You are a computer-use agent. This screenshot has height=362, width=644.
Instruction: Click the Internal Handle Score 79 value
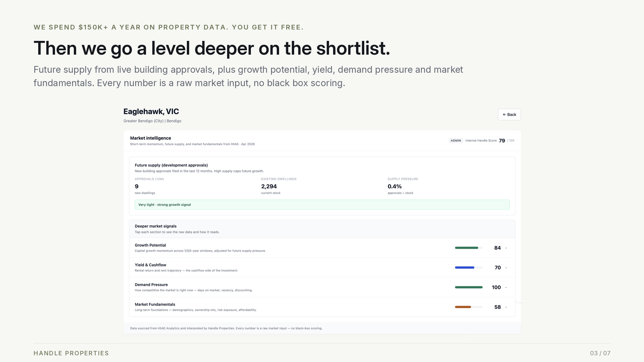502,141
